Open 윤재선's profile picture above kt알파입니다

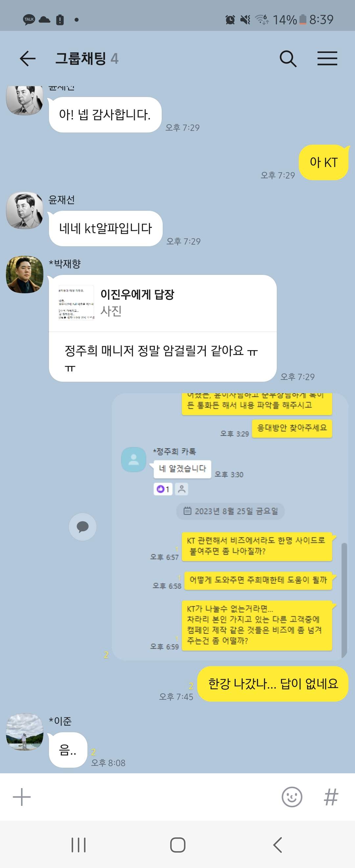(x=25, y=210)
